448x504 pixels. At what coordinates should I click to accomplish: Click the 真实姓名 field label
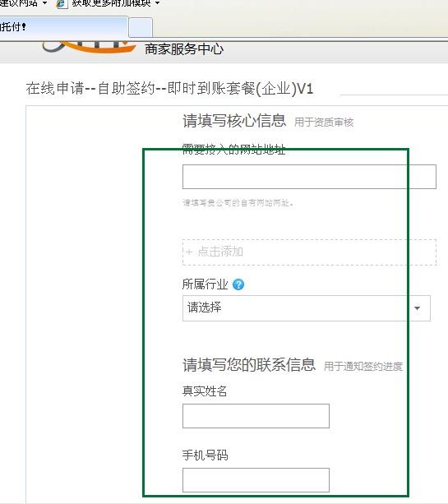click(205, 391)
